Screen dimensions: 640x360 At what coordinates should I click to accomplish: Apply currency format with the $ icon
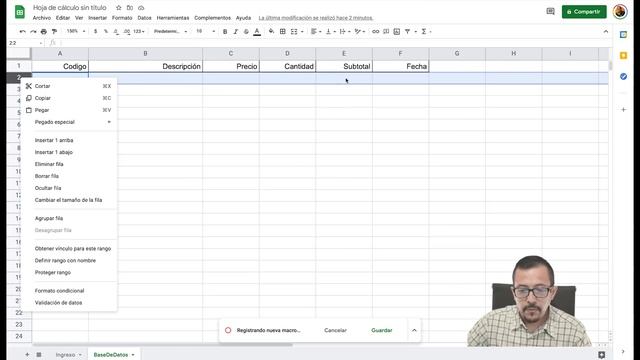96,31
